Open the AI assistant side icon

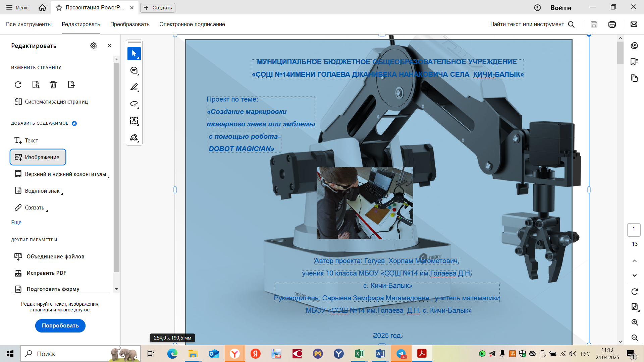pyautogui.click(x=634, y=46)
